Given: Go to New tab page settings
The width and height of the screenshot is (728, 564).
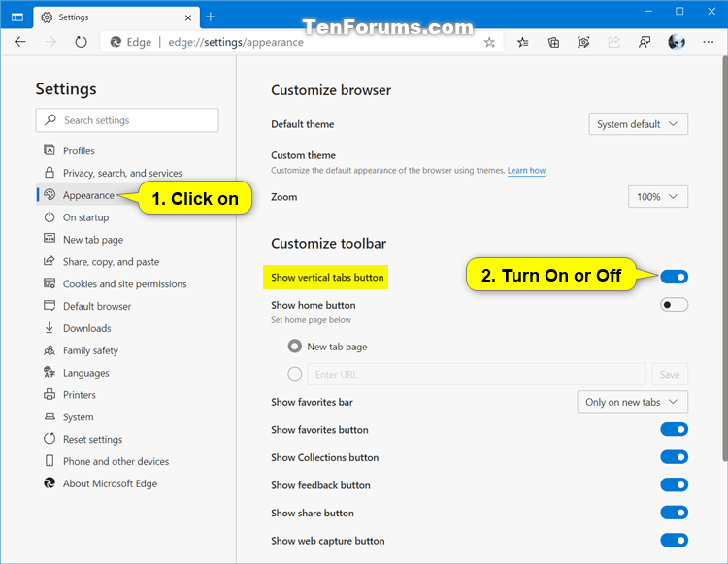Looking at the screenshot, I should coord(93,240).
